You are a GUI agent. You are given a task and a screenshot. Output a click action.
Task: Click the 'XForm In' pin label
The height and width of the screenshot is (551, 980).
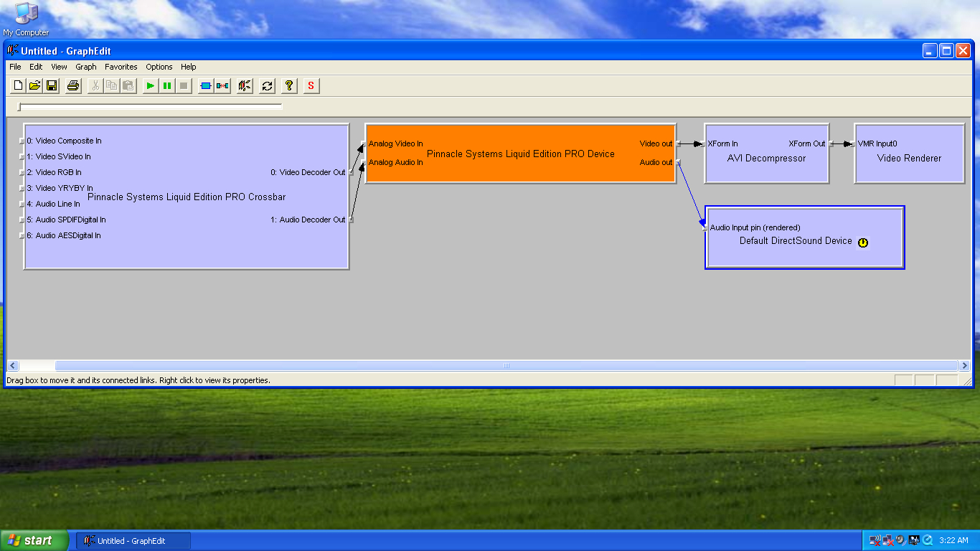(722, 143)
